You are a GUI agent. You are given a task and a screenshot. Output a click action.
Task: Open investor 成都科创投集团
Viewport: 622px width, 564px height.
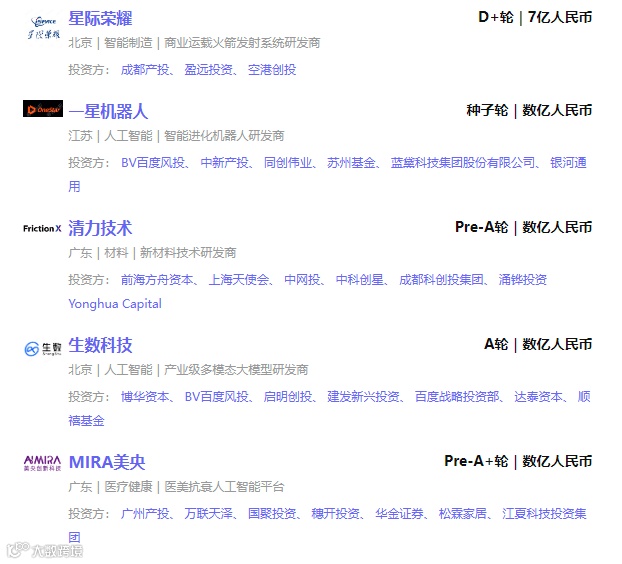442,280
